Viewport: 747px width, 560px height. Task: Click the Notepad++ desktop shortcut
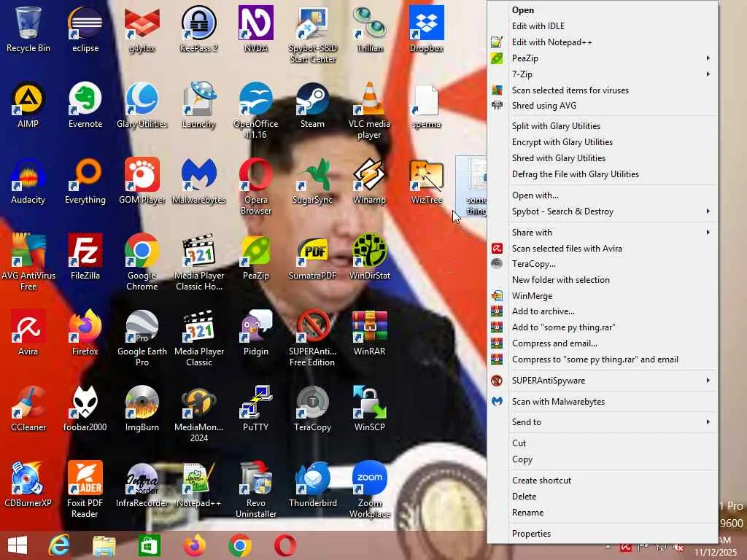click(x=198, y=484)
